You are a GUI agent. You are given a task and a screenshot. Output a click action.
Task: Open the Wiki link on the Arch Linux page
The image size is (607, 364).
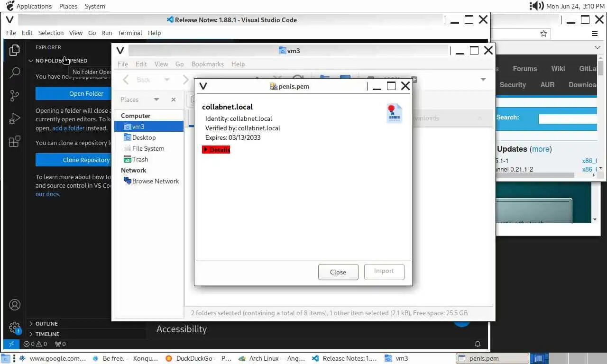coord(558,69)
